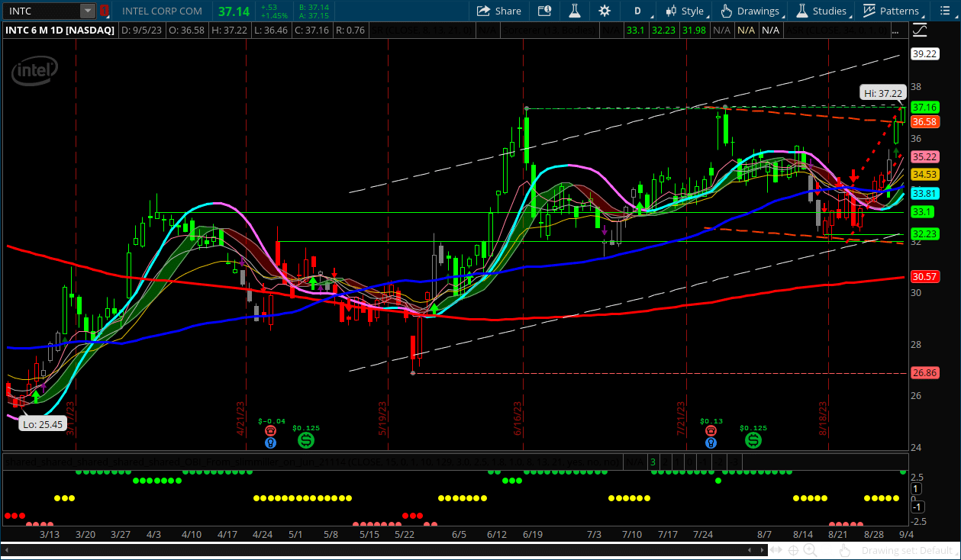Click the horizontal scrollbar left arrow
The width and height of the screenshot is (961, 560).
tap(8, 550)
